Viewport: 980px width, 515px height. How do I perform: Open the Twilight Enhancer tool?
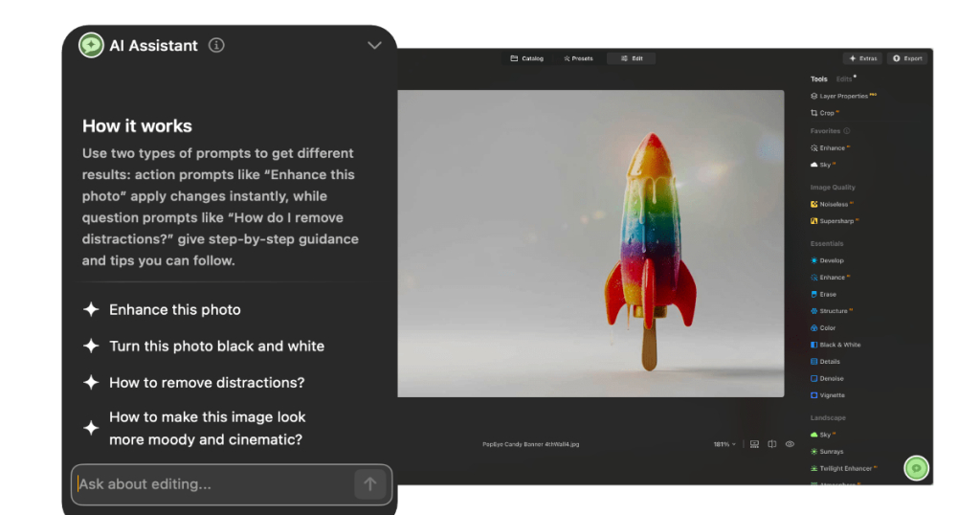point(844,468)
